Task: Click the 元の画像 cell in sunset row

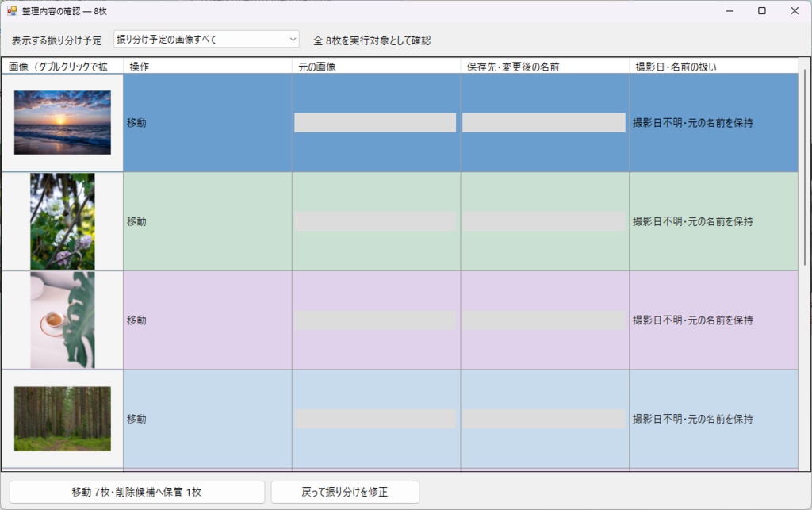Action: pos(377,123)
